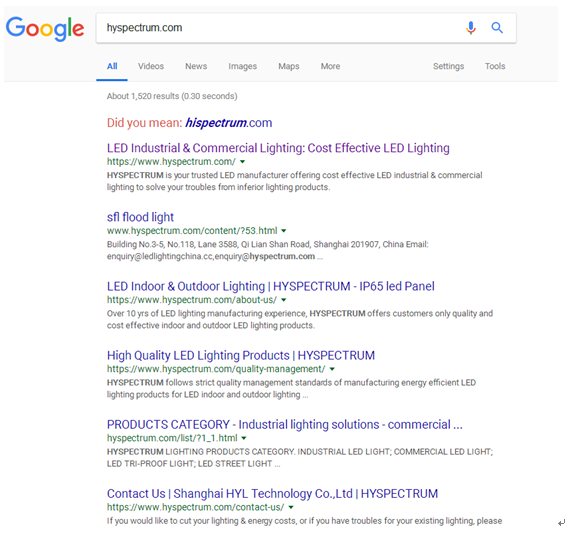Click green URL hyspectrum.com/list/?1_1.html
This screenshot has height=538, width=565.
coord(172,438)
